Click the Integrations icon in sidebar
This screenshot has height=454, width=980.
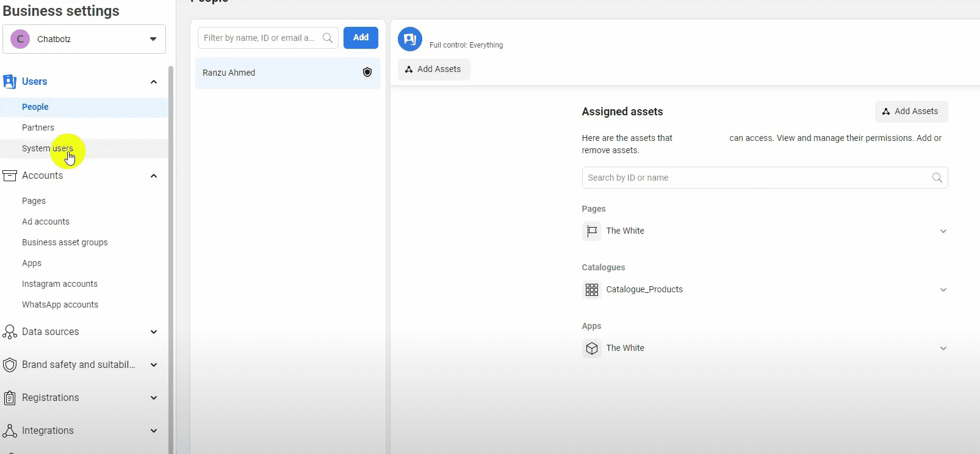tap(10, 431)
